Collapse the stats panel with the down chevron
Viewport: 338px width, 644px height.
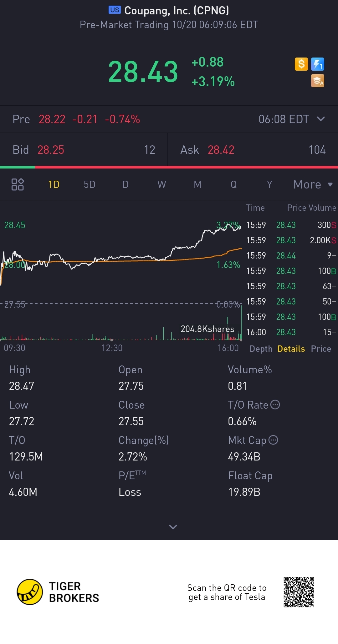[x=173, y=527]
